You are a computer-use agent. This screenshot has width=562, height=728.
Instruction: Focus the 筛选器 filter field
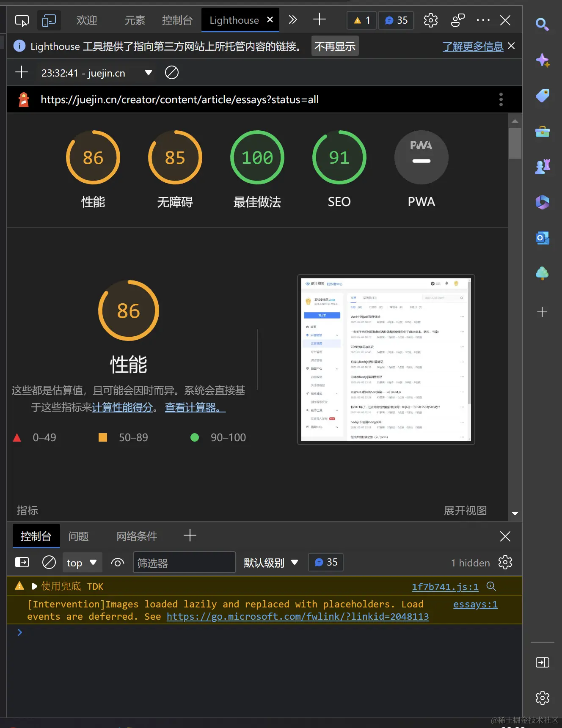click(x=184, y=563)
